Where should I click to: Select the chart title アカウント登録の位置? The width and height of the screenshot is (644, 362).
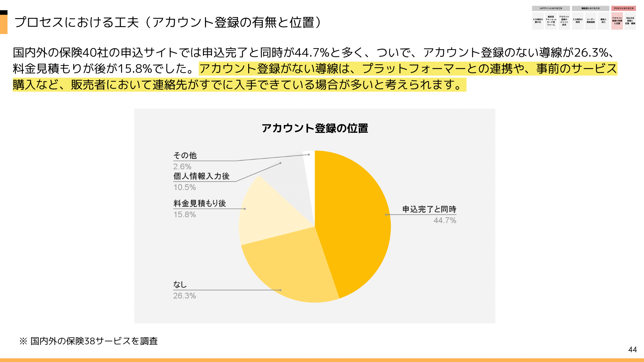click(315, 128)
